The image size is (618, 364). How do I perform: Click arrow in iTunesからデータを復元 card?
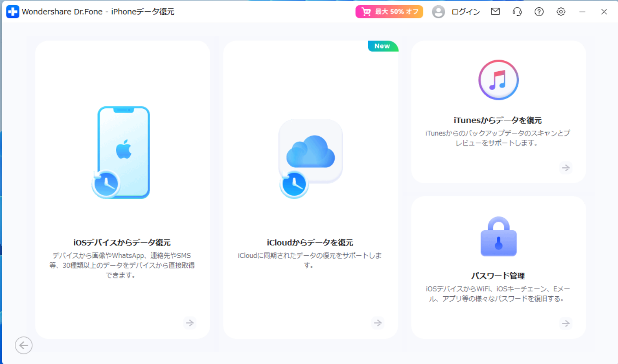click(x=566, y=168)
